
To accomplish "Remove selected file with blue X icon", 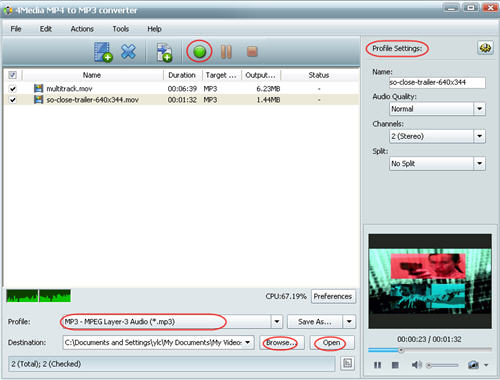I will tap(128, 52).
